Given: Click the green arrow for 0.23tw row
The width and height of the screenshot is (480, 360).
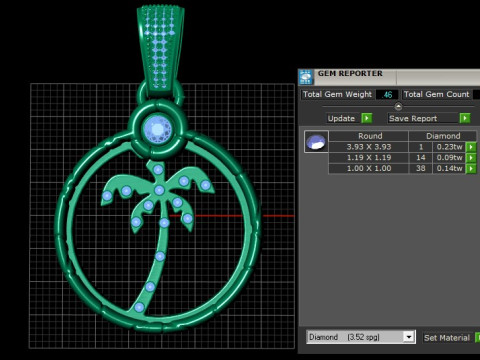Looking at the screenshot, I should coord(471,147).
